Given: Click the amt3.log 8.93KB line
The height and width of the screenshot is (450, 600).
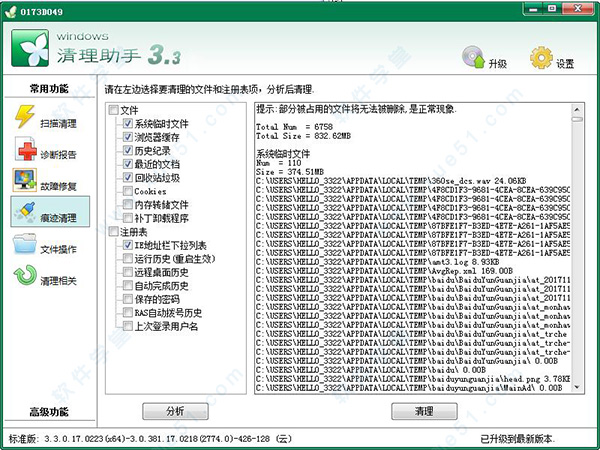Looking at the screenshot, I should [378, 262].
